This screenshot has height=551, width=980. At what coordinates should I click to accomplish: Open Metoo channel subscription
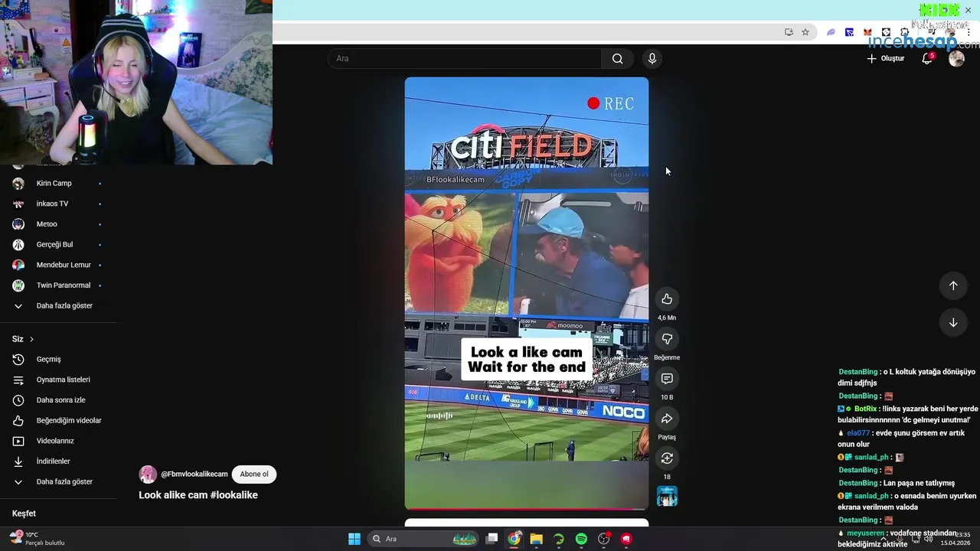(x=57, y=224)
